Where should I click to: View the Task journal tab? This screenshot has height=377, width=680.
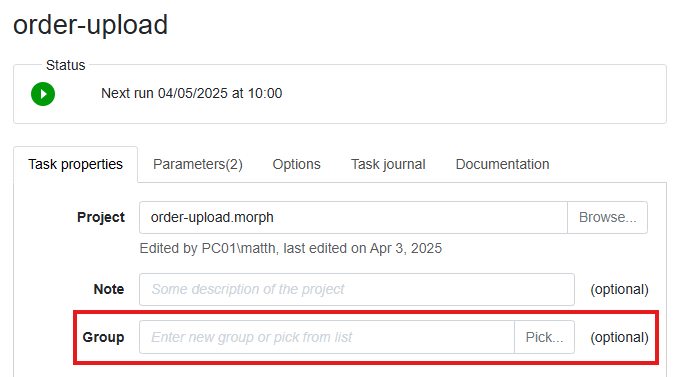pyautogui.click(x=388, y=164)
